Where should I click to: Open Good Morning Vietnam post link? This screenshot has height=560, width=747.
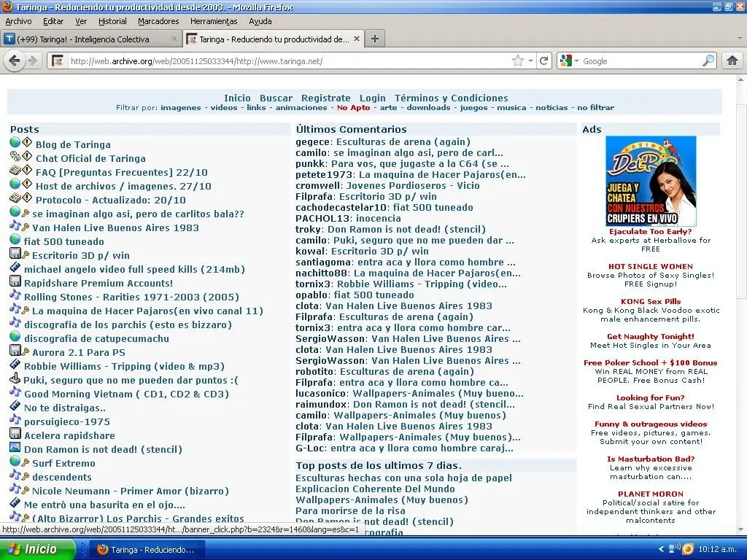[x=127, y=394]
